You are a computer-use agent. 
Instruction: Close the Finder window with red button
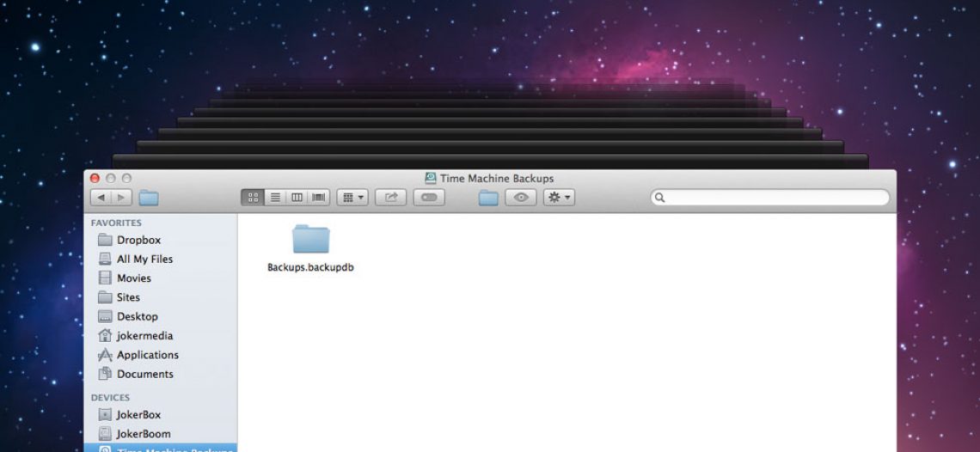[x=95, y=178]
